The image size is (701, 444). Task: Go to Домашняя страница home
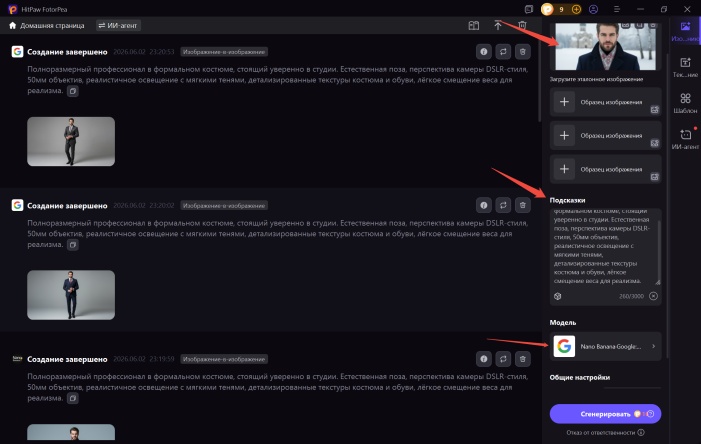pos(46,25)
